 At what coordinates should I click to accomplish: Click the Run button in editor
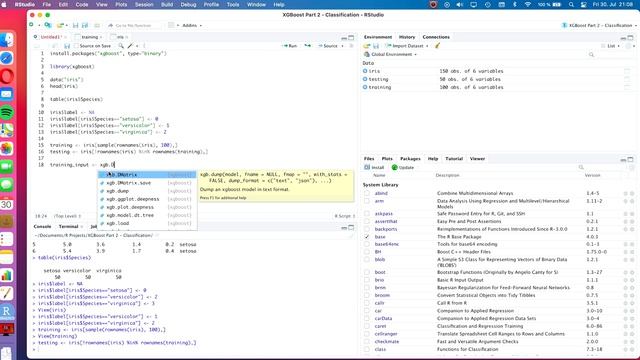tap(290, 46)
